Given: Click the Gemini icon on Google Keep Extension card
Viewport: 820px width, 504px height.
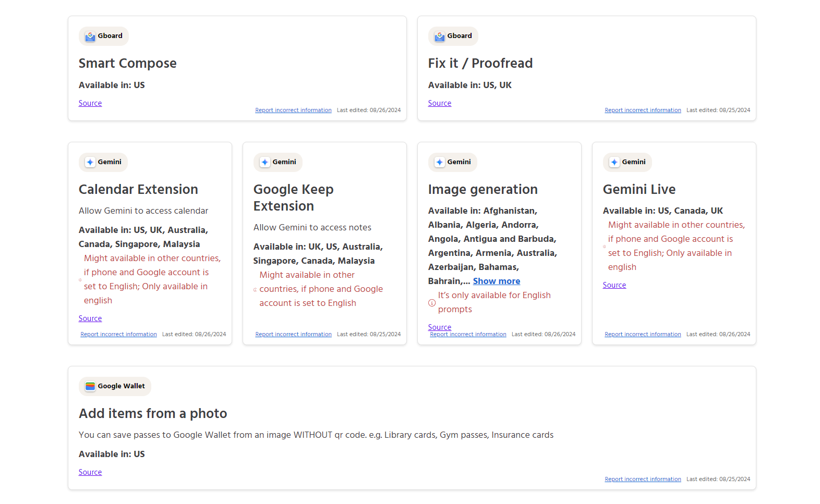Looking at the screenshot, I should pyautogui.click(x=265, y=162).
